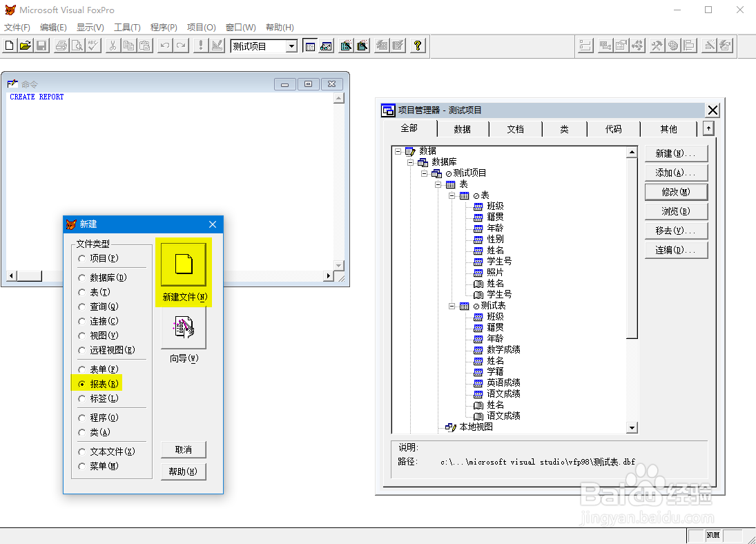
Task: Click the Save floppy disk icon
Action: 41,46
